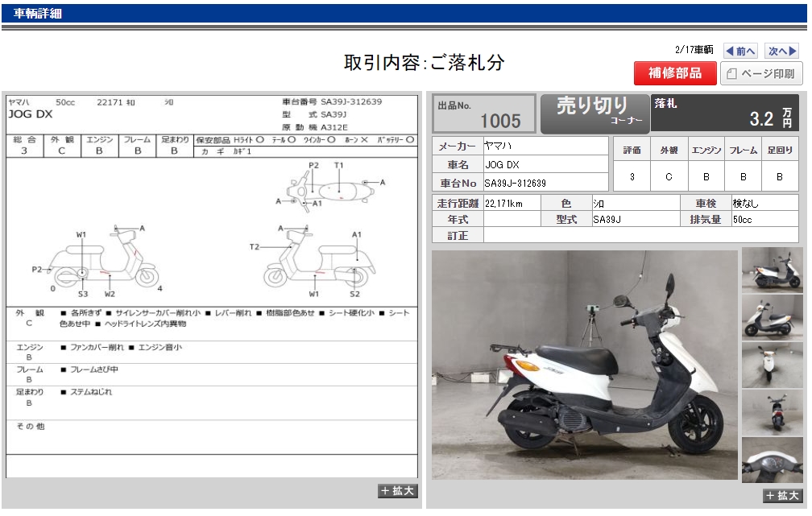
Task: Select the fourth thumbnail showing scooter rear view
Action: coord(772,412)
